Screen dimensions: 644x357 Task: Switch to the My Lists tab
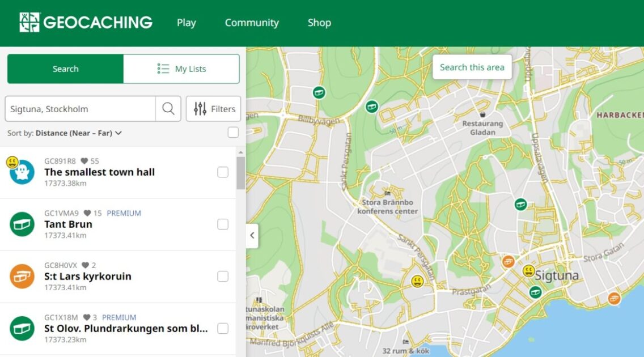point(181,69)
